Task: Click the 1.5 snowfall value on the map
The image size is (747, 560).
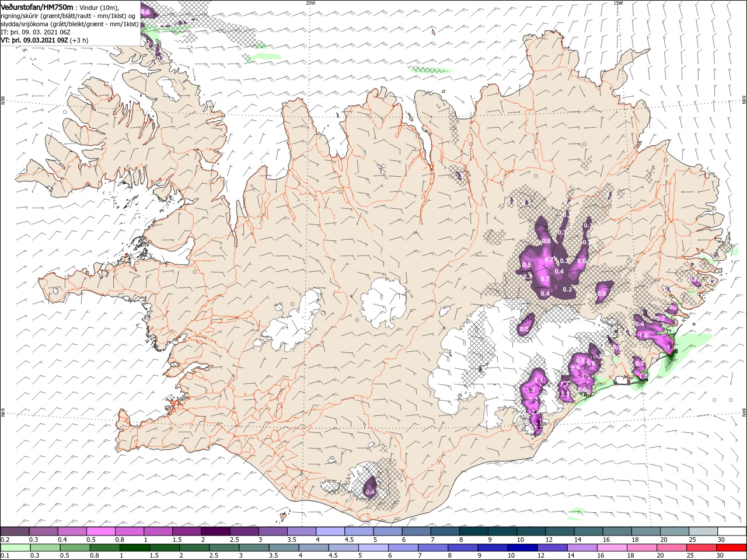Action: [x=565, y=394]
